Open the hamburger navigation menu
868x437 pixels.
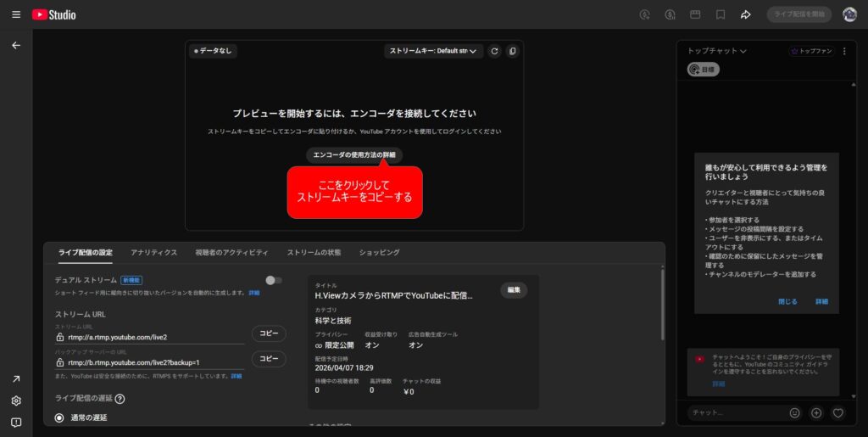pos(16,14)
